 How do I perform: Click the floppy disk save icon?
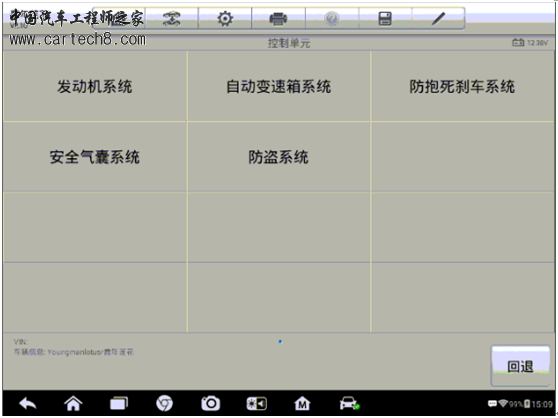click(x=385, y=18)
